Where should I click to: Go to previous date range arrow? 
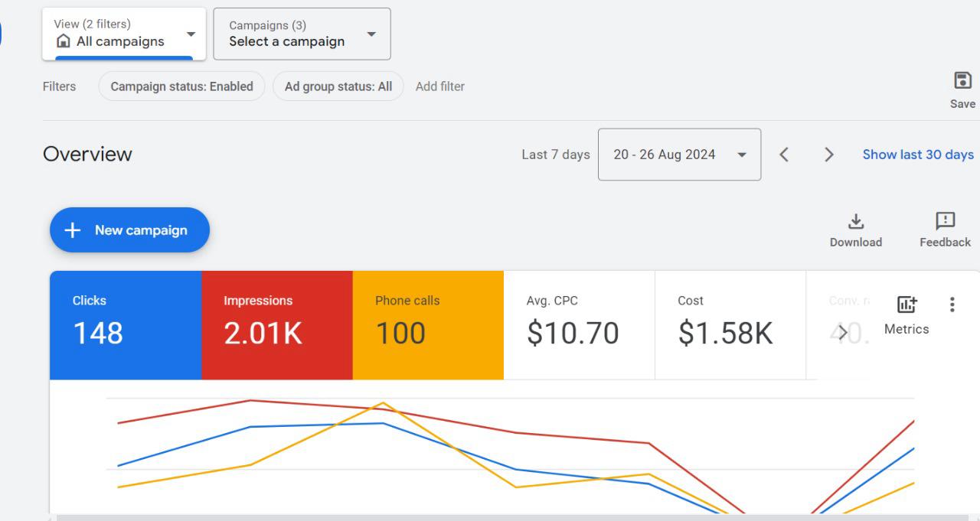[x=784, y=155]
